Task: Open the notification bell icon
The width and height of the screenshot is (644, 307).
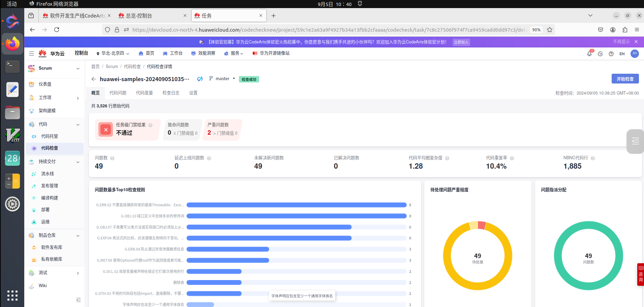Action: [589, 54]
